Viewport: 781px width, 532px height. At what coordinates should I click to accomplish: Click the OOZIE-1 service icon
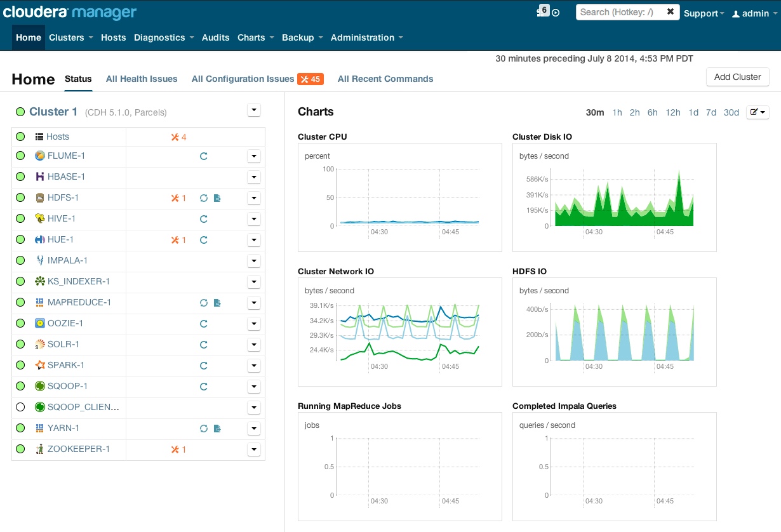pyautogui.click(x=39, y=323)
